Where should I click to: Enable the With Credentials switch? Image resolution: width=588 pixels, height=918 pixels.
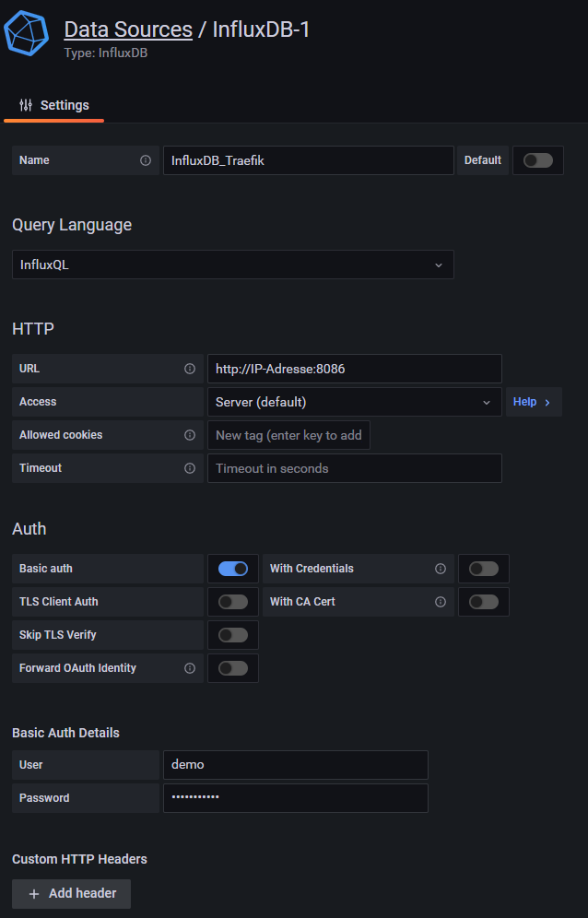coord(484,569)
